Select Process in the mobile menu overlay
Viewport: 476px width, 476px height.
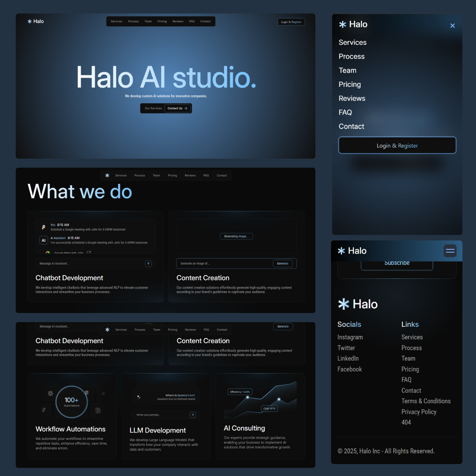tap(351, 56)
